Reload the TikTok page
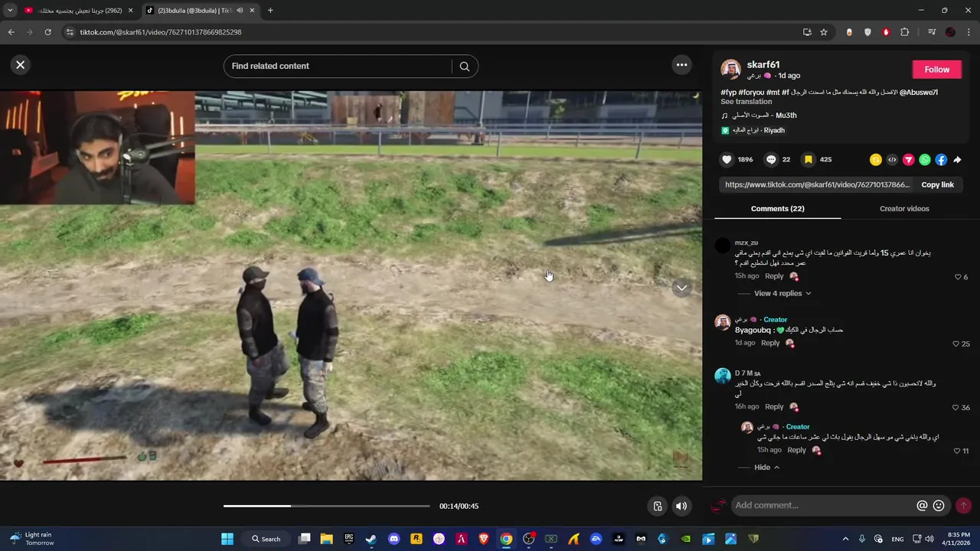Screen dimensions: 980x551 click(x=47, y=32)
